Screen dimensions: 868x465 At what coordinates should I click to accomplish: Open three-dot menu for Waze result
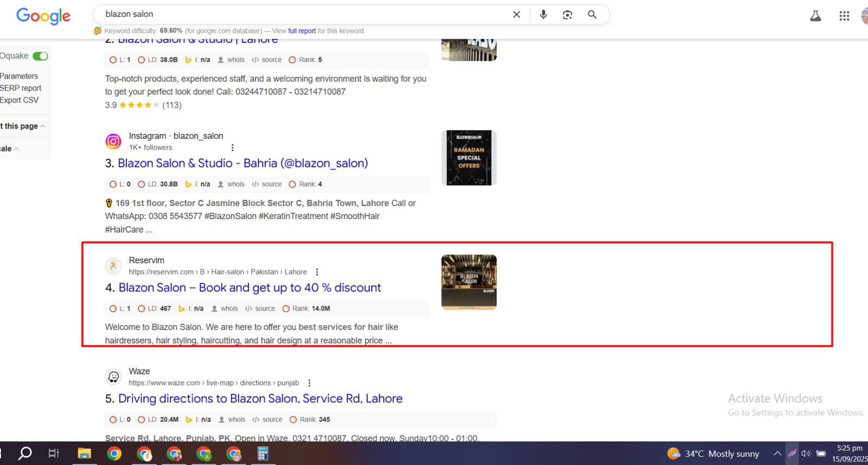click(x=309, y=383)
